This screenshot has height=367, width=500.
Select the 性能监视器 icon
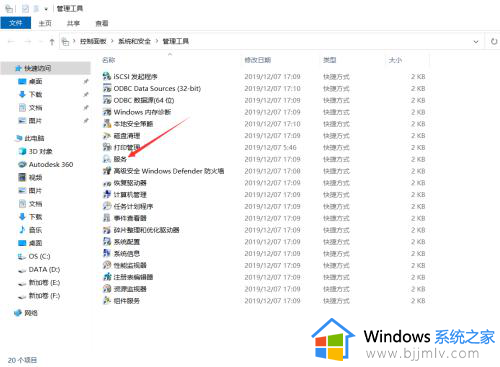[x=107, y=265]
